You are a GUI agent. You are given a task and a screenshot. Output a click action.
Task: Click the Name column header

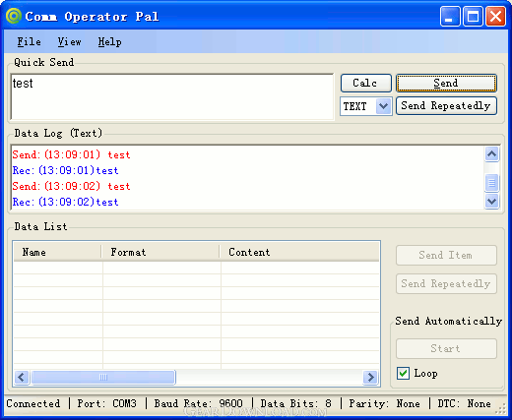[57, 252]
